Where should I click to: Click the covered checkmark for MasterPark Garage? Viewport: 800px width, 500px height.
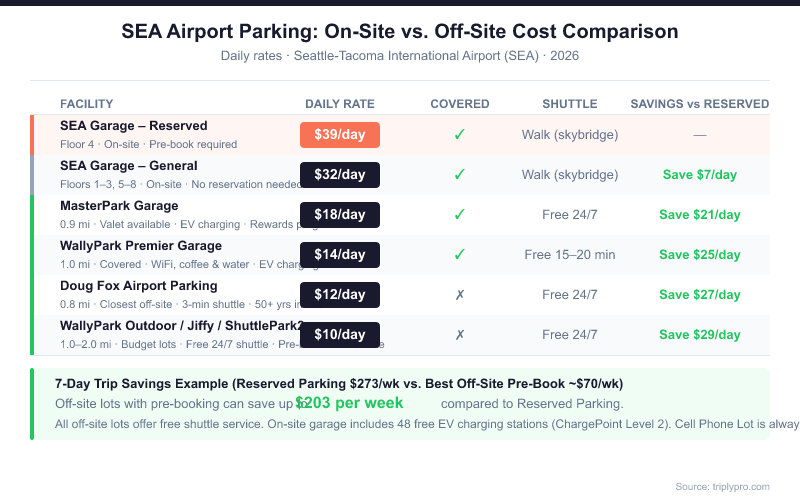tap(460, 214)
